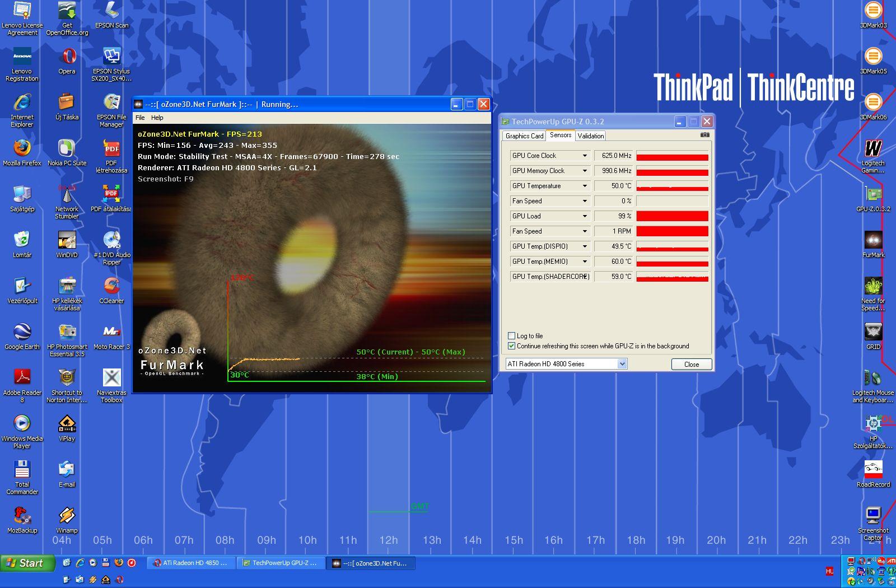Image resolution: width=896 pixels, height=588 pixels.
Task: Click GPU Core Clock red sensor graph
Action: (672, 156)
